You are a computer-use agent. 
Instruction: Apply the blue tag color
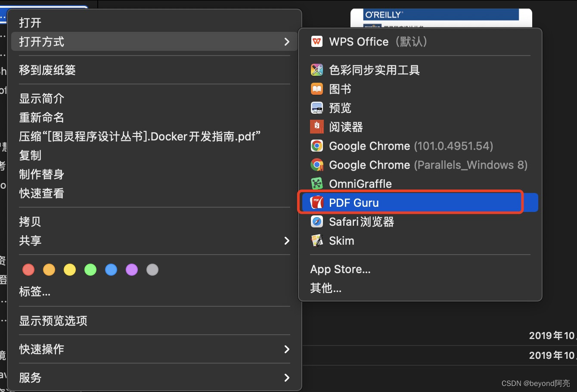(111, 270)
